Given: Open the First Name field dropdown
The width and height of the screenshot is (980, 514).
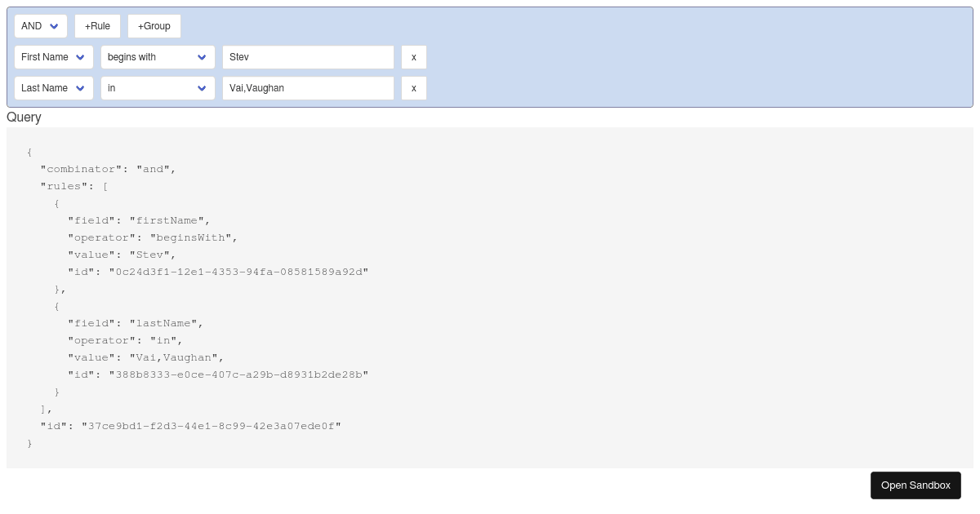Looking at the screenshot, I should (x=54, y=57).
